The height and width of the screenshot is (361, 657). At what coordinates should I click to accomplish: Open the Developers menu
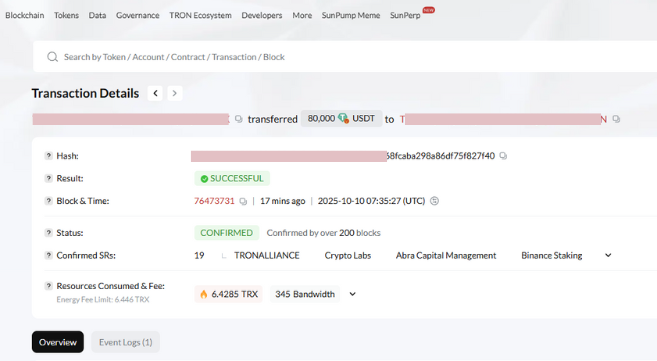(262, 15)
